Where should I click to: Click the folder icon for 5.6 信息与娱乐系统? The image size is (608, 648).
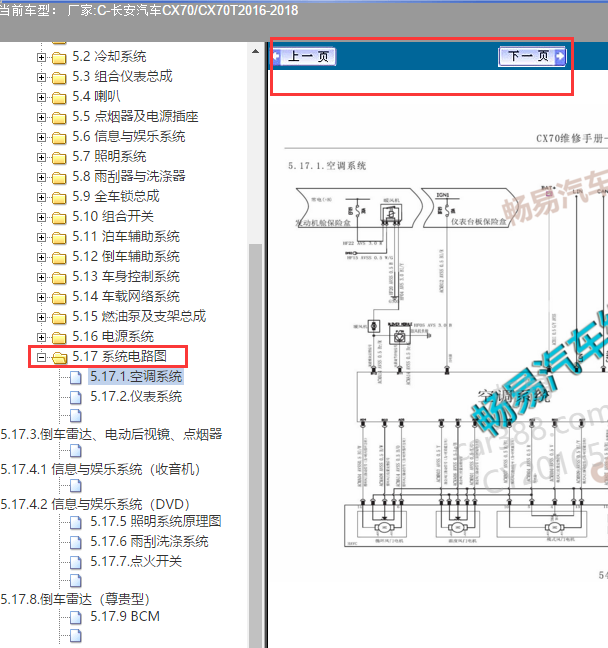[59, 138]
